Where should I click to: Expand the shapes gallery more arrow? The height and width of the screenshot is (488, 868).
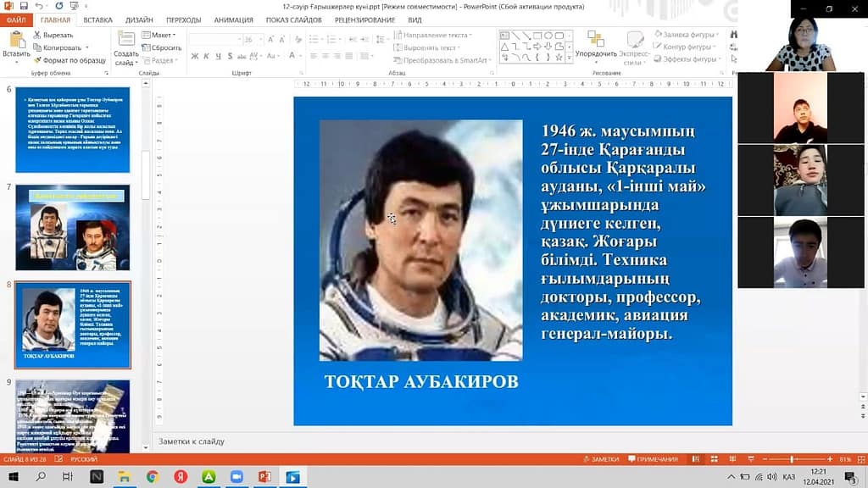click(x=568, y=58)
